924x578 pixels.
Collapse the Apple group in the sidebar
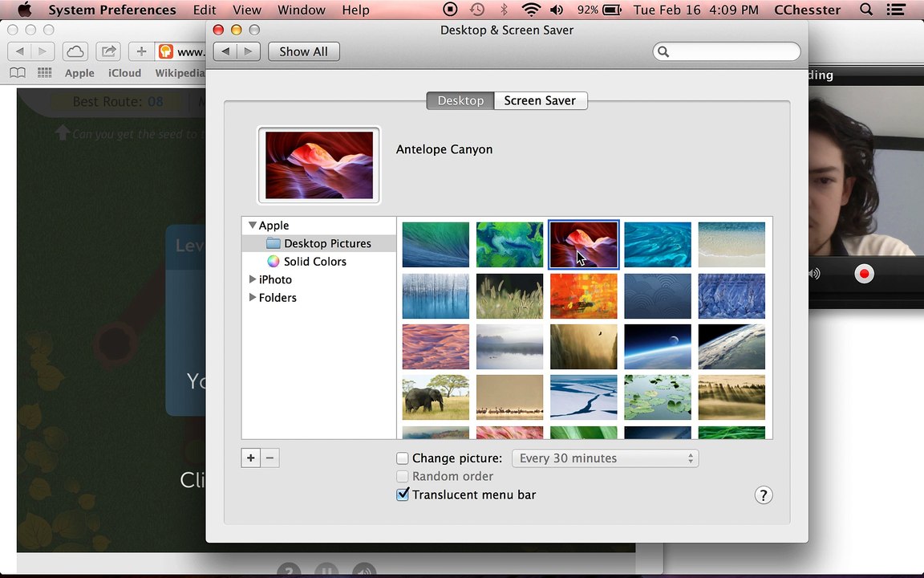click(x=252, y=225)
